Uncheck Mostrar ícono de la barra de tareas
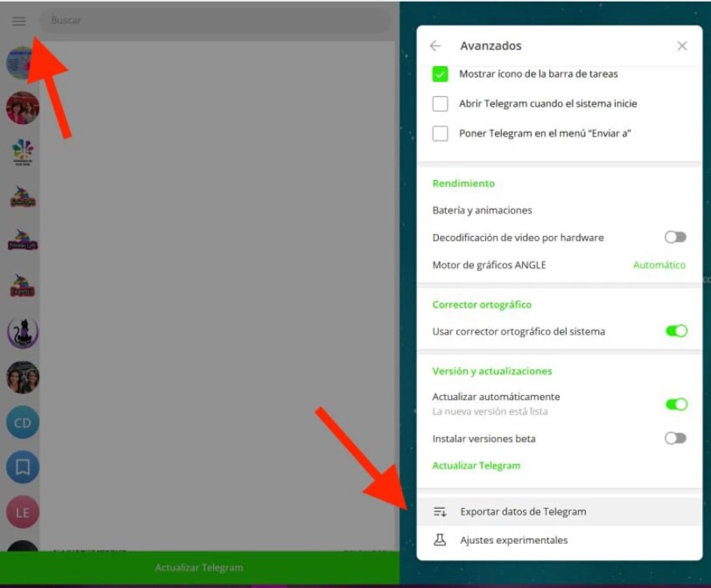 [x=440, y=74]
